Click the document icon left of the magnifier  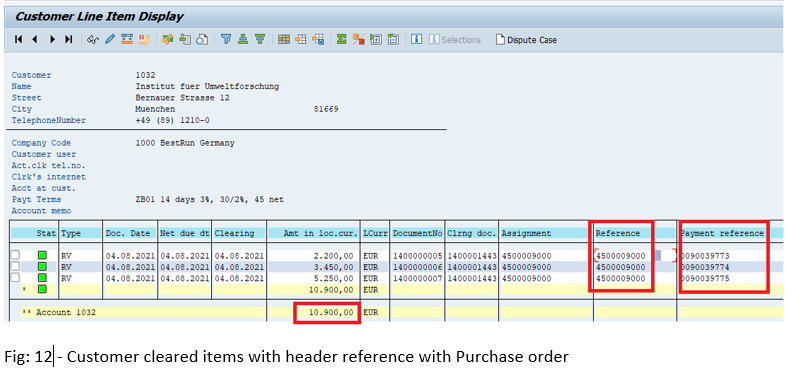click(x=185, y=40)
